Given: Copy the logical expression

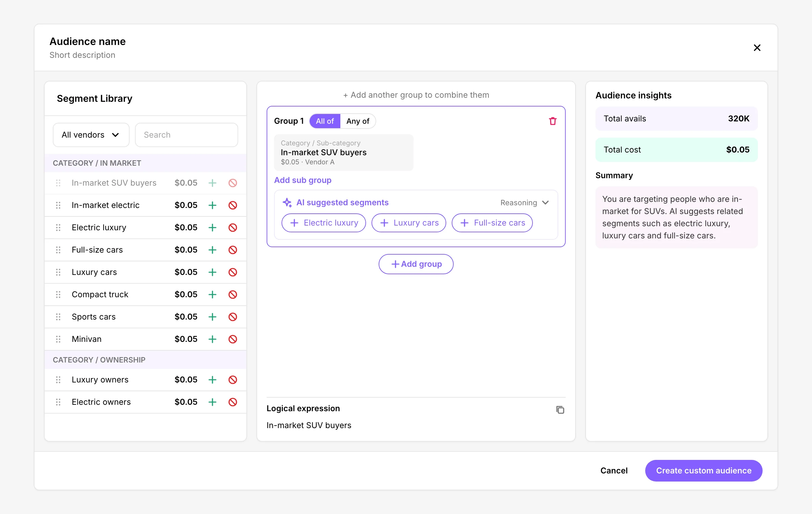Looking at the screenshot, I should (560, 410).
